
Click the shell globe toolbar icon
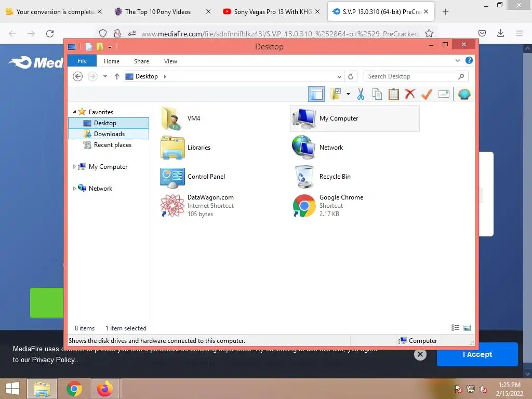tap(464, 94)
